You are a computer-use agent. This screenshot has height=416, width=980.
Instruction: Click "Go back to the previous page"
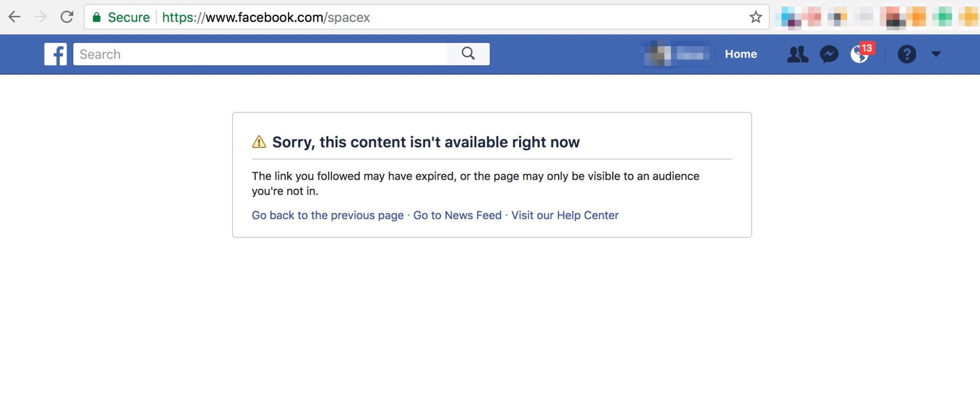click(x=328, y=215)
